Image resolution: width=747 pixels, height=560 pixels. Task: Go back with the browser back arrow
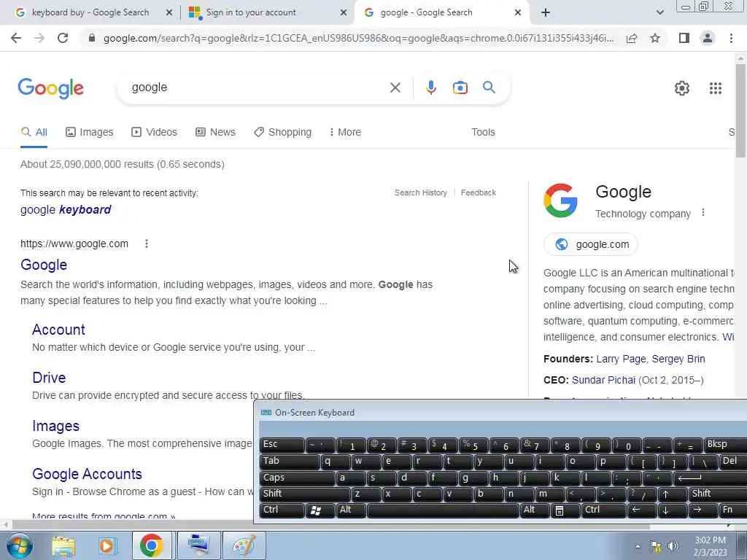click(16, 38)
